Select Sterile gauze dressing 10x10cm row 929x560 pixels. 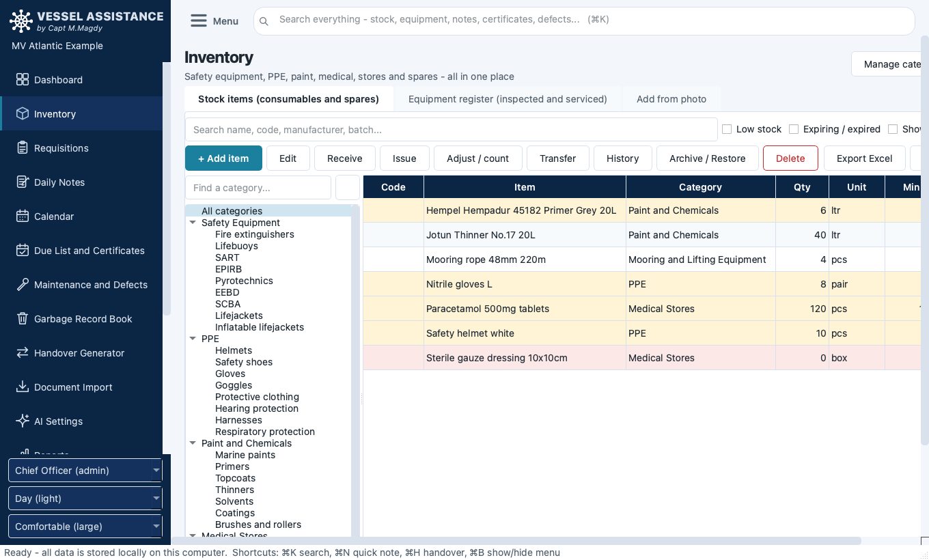[642, 358]
